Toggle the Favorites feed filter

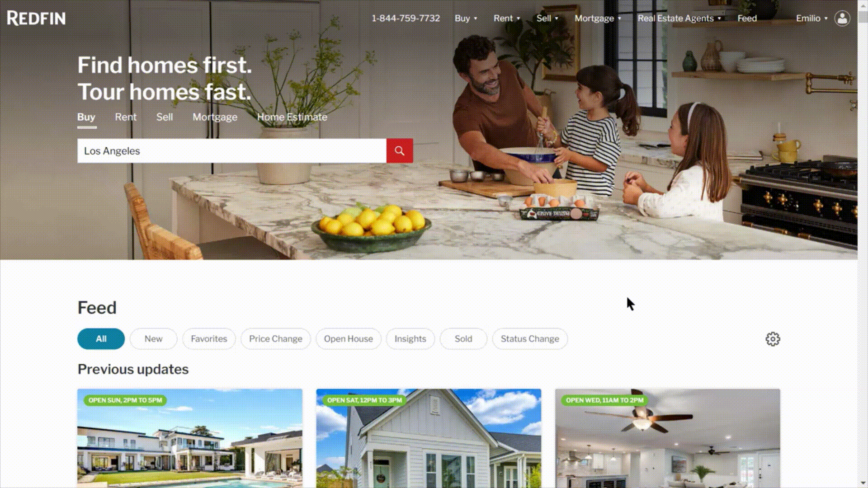(209, 338)
